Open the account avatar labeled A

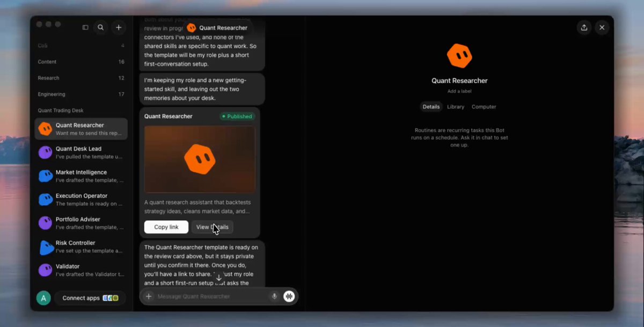click(x=43, y=298)
